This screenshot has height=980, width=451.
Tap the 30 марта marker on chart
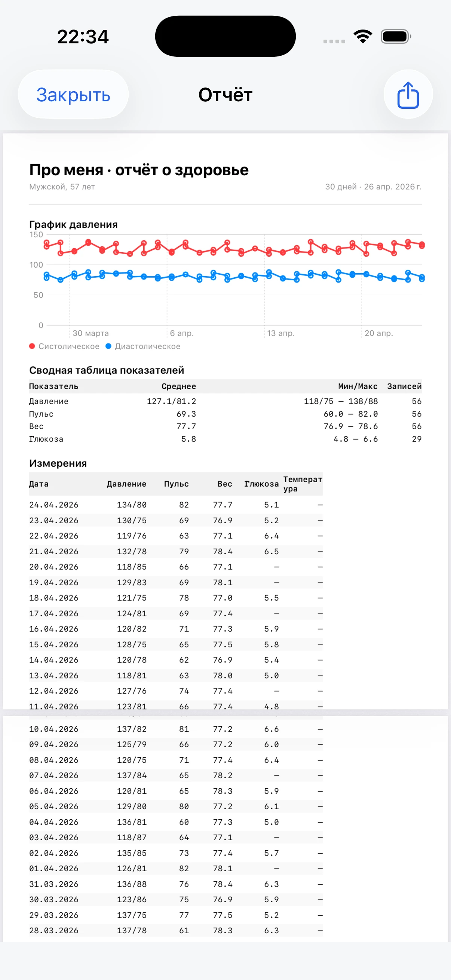tap(90, 333)
